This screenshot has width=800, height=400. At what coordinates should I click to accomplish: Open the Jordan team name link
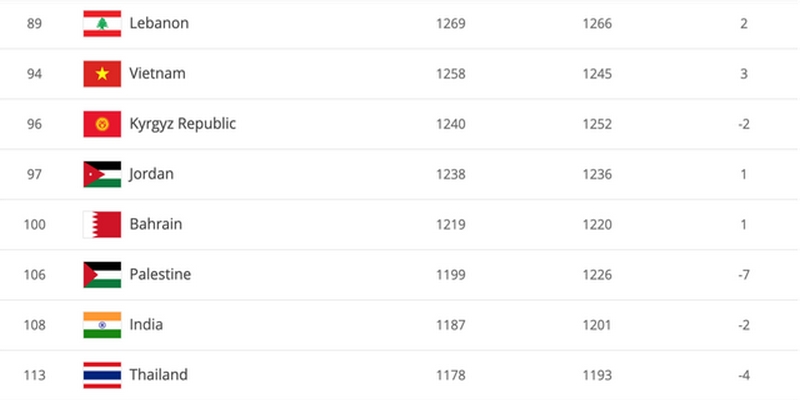151,174
